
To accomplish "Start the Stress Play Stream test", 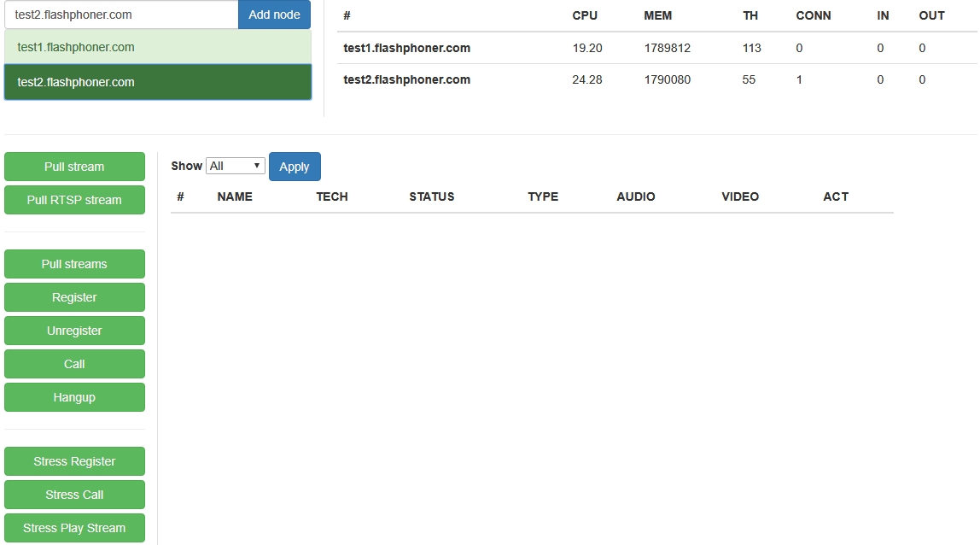I will (x=74, y=528).
